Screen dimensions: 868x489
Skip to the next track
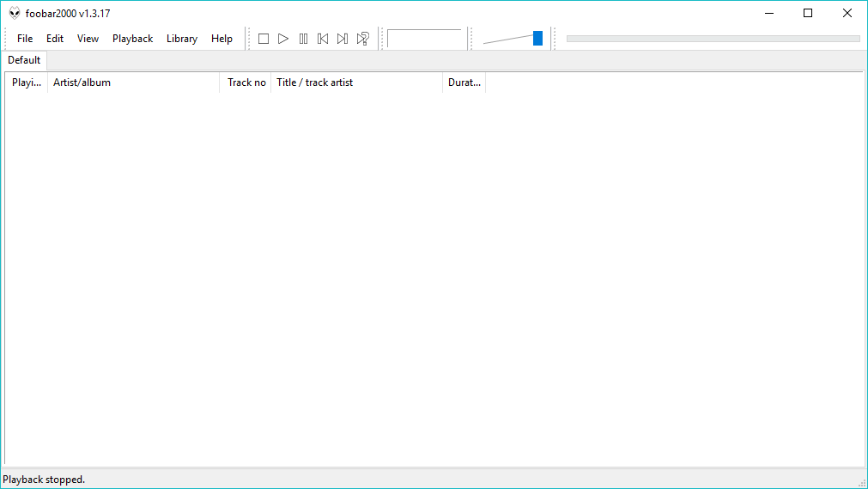click(x=343, y=39)
